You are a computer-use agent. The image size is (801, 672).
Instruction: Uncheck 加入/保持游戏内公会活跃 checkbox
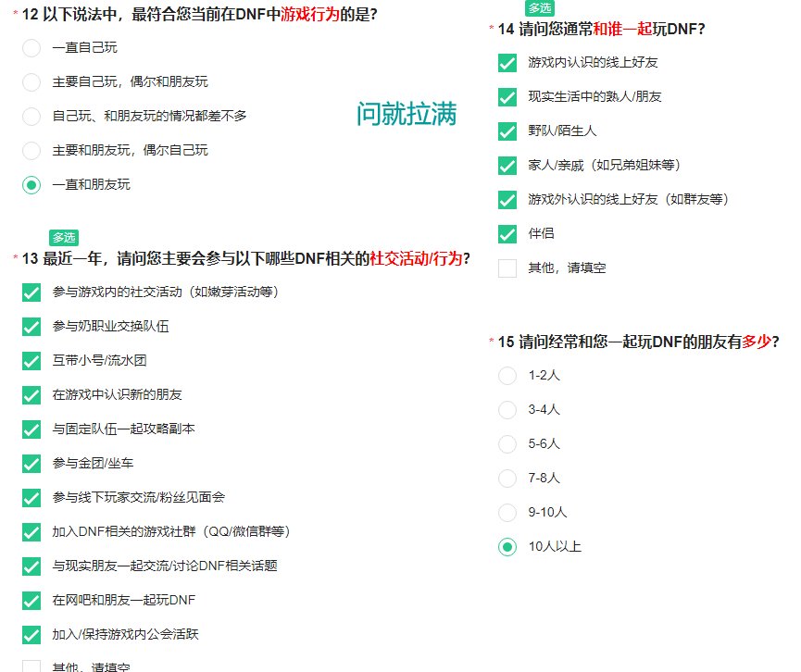click(31, 635)
